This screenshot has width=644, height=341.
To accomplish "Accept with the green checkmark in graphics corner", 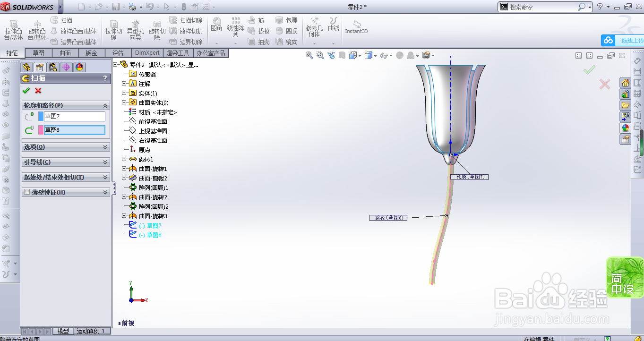I will click(589, 70).
